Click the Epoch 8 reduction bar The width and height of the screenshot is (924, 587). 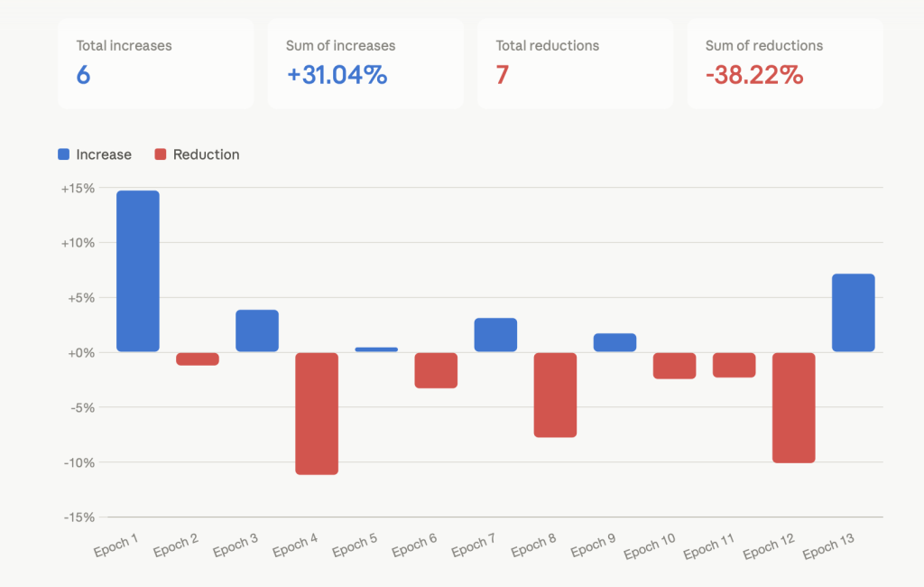point(555,396)
